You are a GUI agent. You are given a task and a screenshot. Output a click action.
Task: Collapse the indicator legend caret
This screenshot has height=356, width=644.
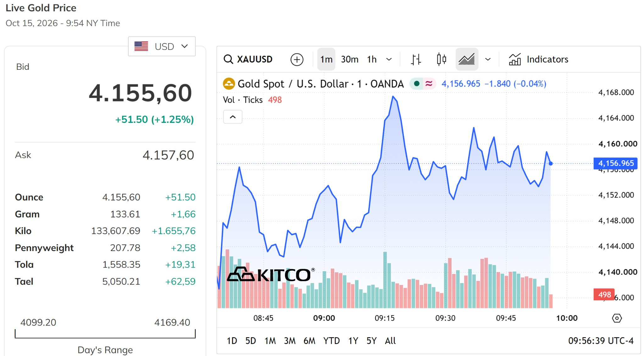coord(233,117)
